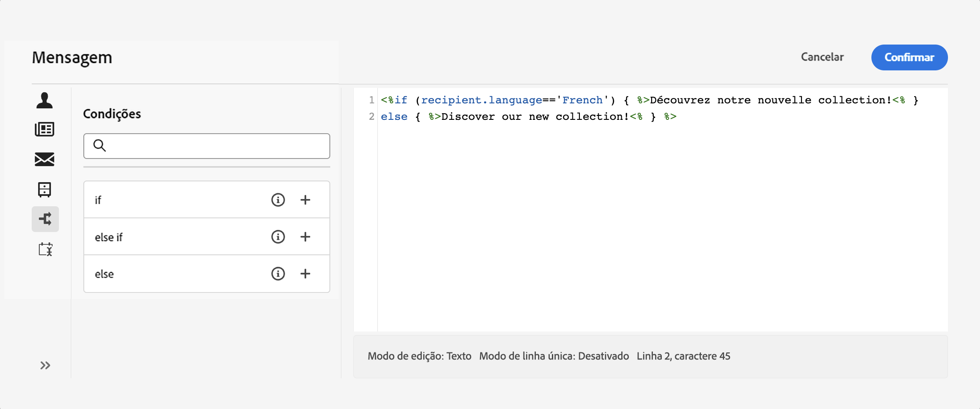
Task: Select the else list row label
Action: point(104,274)
